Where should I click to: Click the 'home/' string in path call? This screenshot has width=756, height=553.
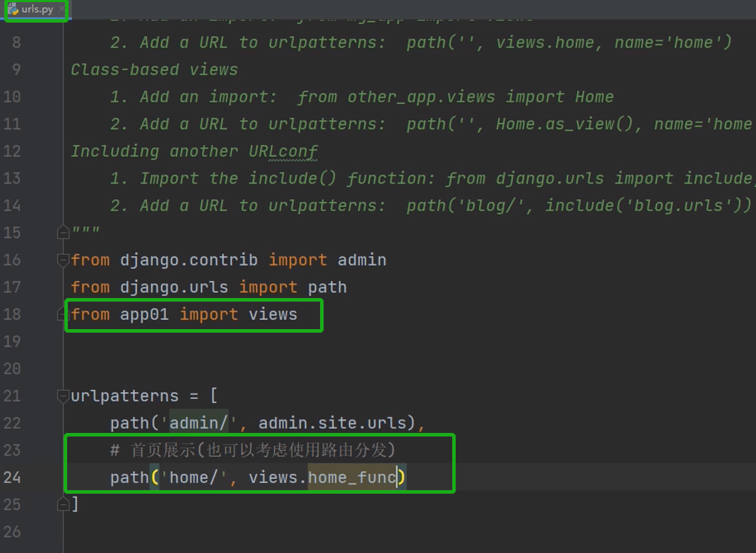pos(194,478)
